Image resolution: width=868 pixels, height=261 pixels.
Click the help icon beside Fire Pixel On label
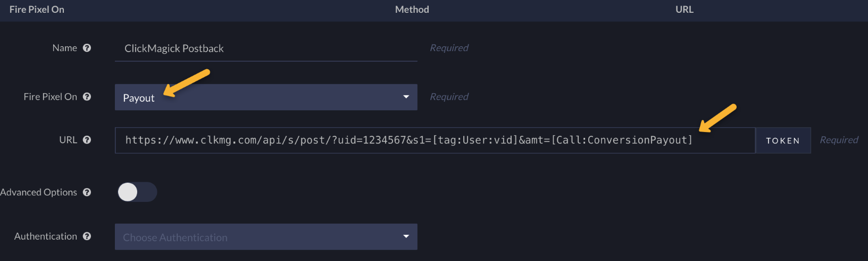pos(87,96)
